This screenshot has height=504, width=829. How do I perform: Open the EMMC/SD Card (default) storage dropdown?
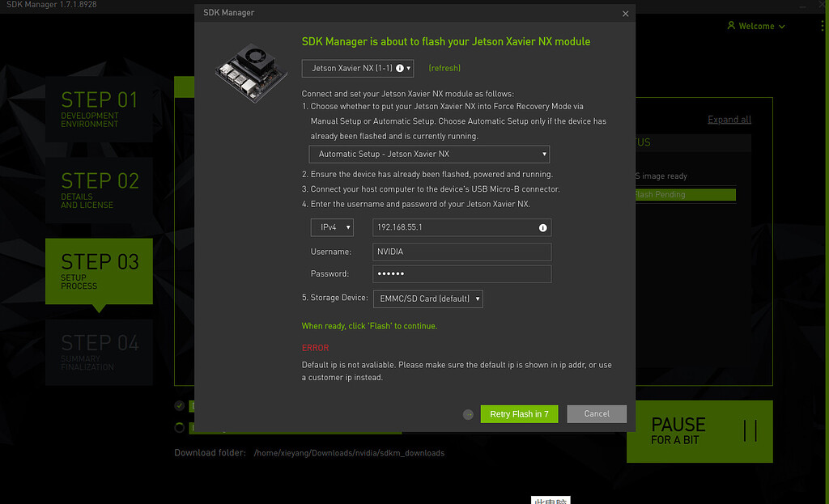pos(427,299)
